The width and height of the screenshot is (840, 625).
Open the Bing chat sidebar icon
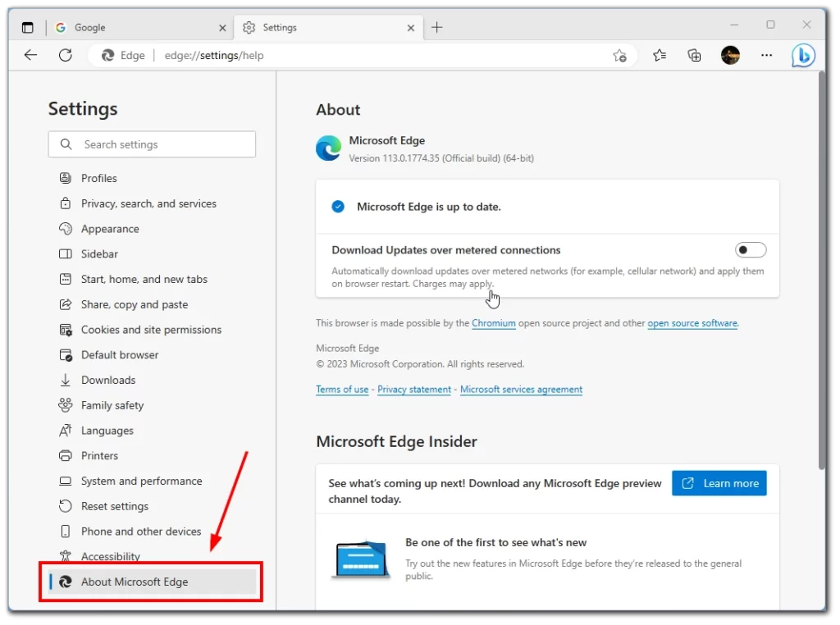pos(804,55)
